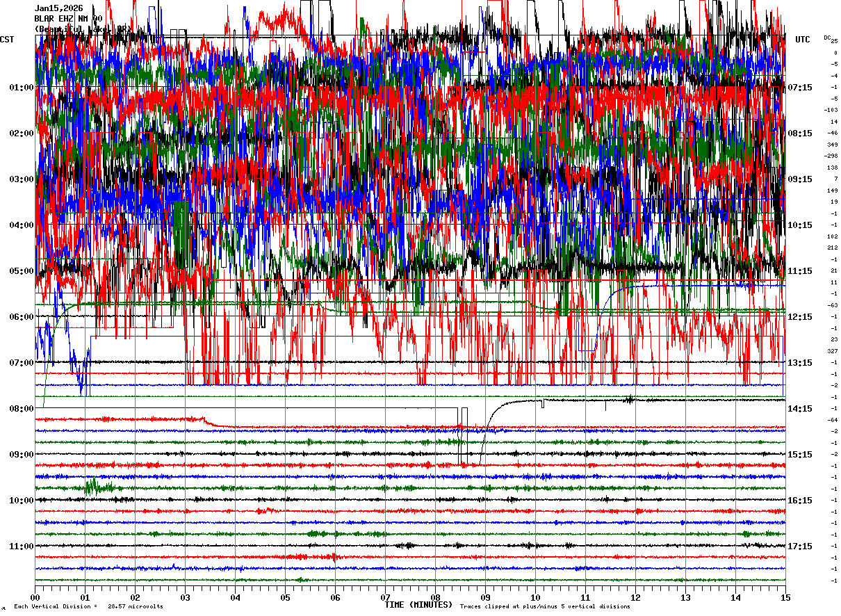Select the 04:00 CST time label
The height and width of the screenshot is (616, 841).
pyautogui.click(x=22, y=225)
